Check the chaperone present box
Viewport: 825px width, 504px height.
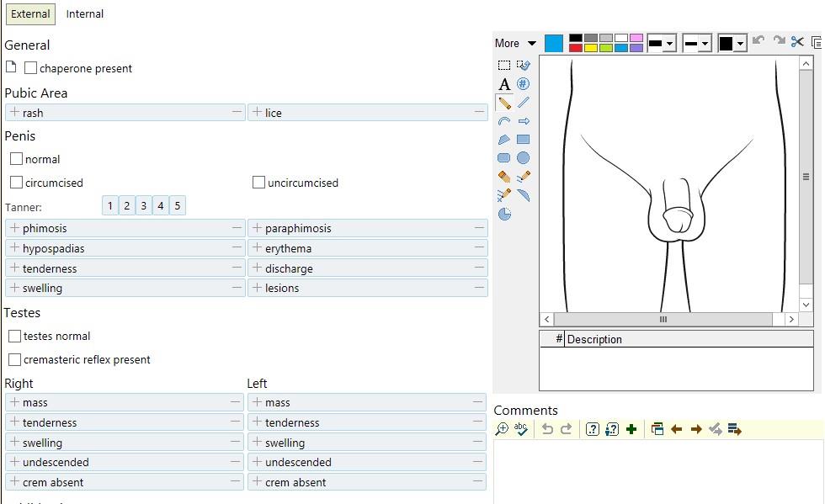tap(31, 68)
